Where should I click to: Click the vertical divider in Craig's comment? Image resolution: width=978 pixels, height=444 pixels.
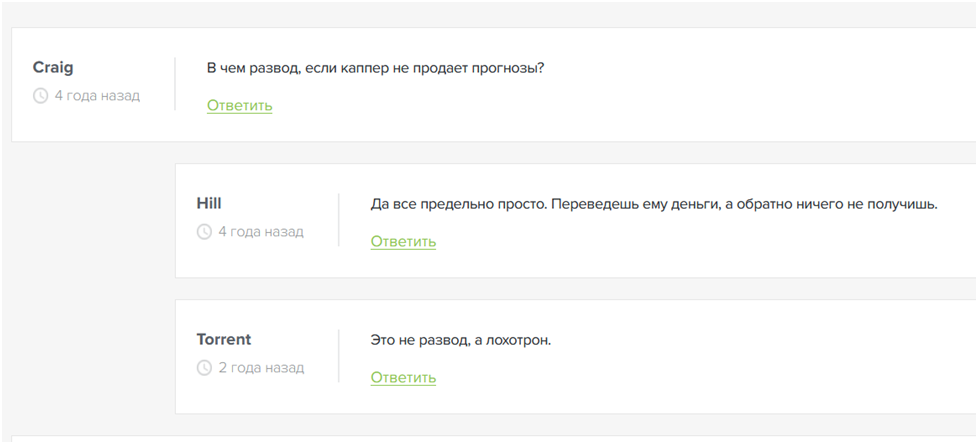click(175, 83)
